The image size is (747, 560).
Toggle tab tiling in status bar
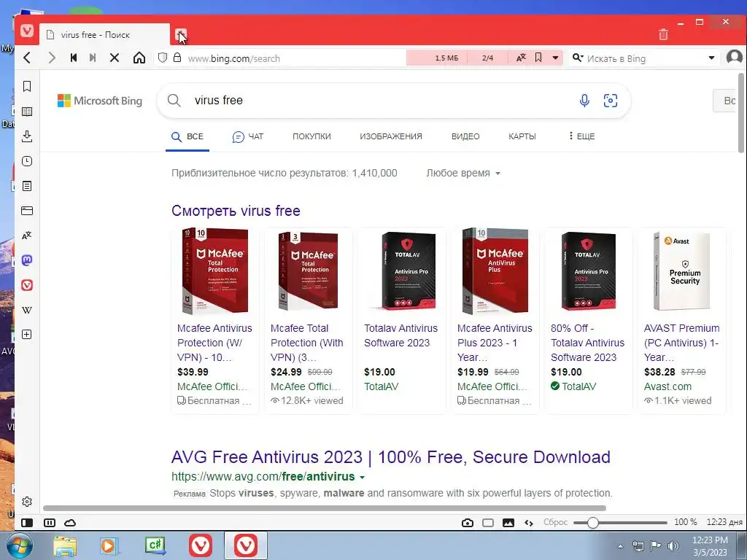point(49,523)
